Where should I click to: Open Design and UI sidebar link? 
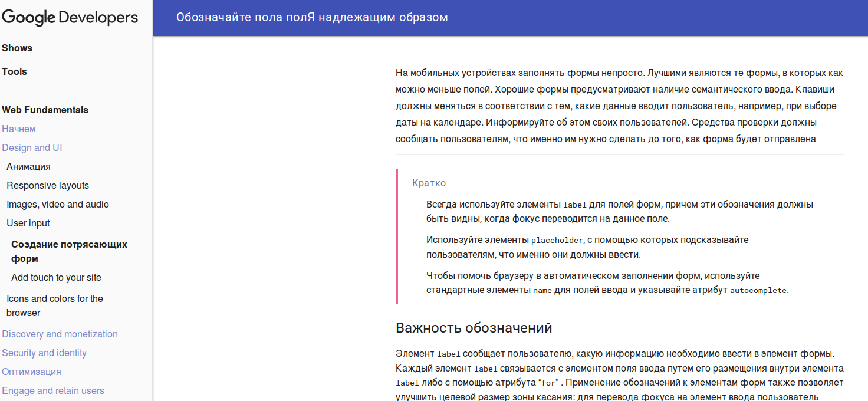point(32,148)
